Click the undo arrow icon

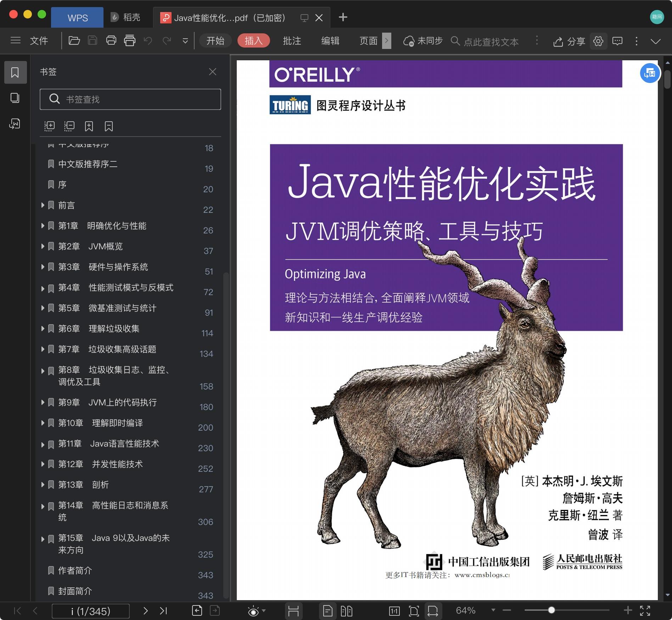tap(148, 41)
